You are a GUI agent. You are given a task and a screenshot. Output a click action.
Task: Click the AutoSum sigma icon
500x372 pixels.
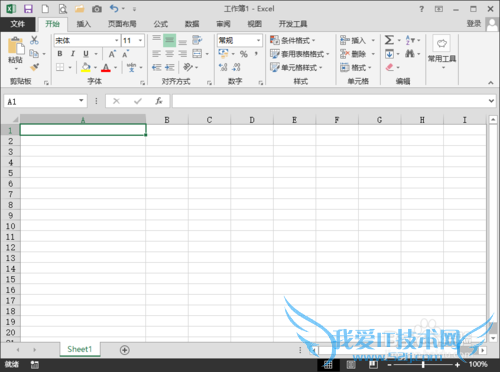(x=389, y=40)
